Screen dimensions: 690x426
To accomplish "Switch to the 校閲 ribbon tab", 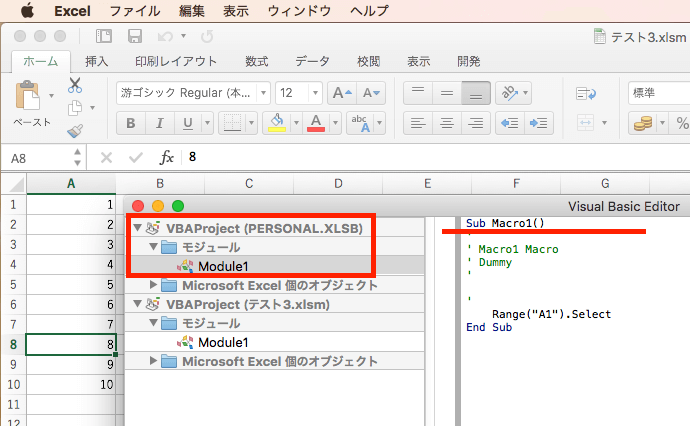I will click(x=368, y=61).
